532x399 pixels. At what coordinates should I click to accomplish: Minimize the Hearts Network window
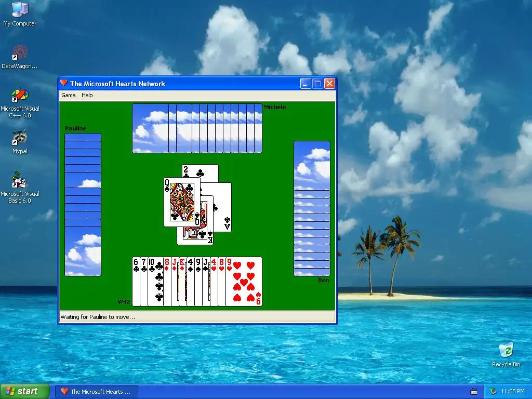tap(305, 84)
